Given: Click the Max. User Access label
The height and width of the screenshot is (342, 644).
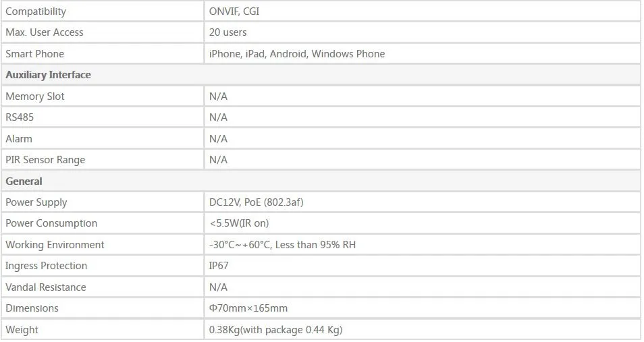Looking at the screenshot, I should tap(45, 32).
